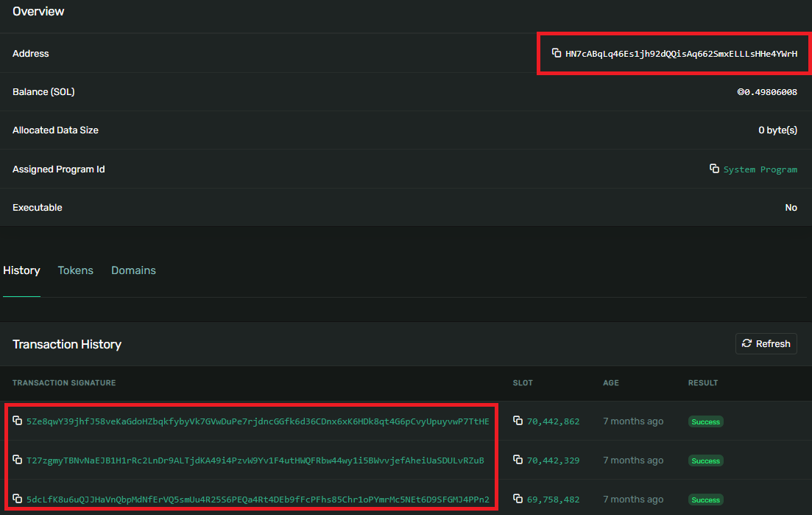Copy slot number 70,442,862
Image resolution: width=812 pixels, height=515 pixels.
pyautogui.click(x=518, y=421)
